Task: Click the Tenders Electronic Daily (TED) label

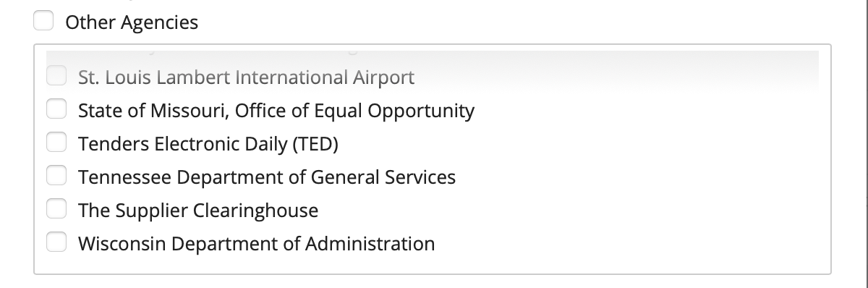Action: click(x=208, y=144)
